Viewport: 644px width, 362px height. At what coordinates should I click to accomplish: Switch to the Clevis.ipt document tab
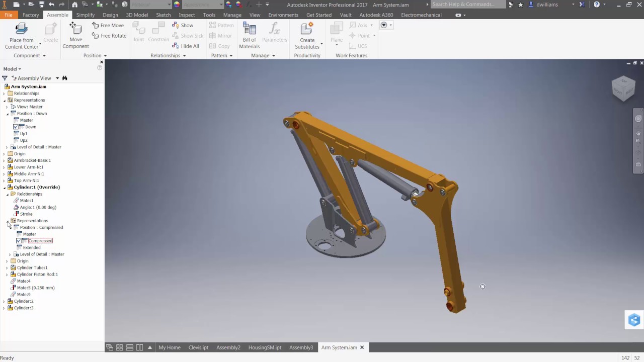[198, 347]
